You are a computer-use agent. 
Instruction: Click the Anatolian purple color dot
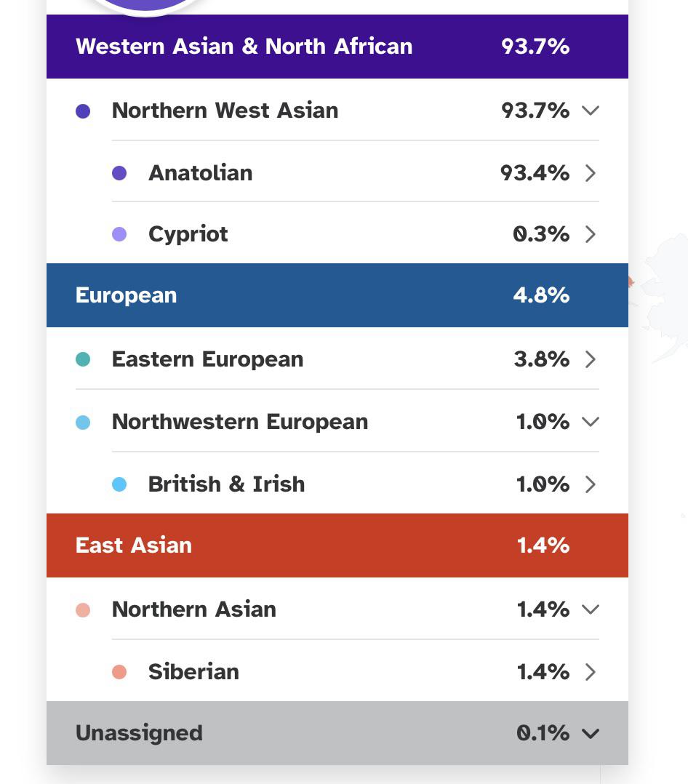pyautogui.click(x=119, y=173)
